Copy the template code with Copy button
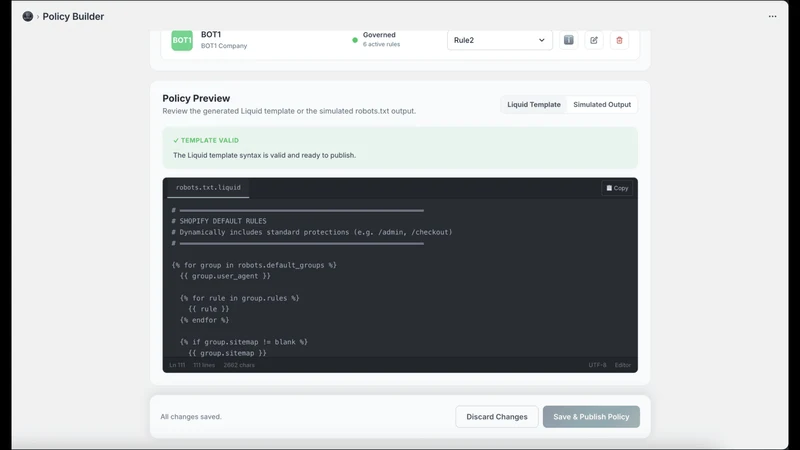Viewport: 800px width, 450px height. coord(617,188)
